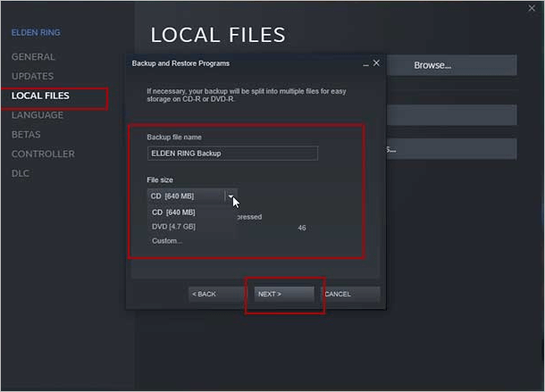
Task: Select CD [640 MB] from the dropdown list
Action: click(x=173, y=213)
